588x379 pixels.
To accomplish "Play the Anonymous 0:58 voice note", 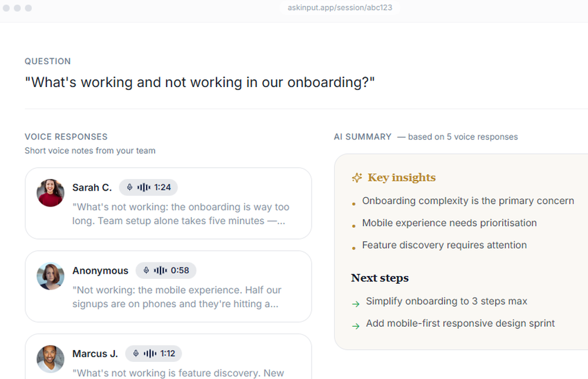I will click(x=166, y=270).
